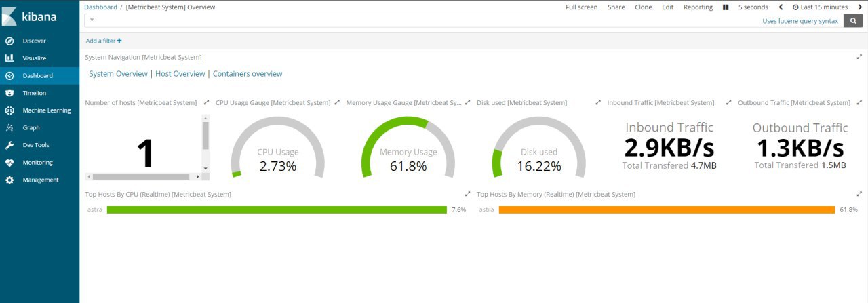Expand the Disk used panel
The width and height of the screenshot is (868, 303).
pyautogui.click(x=598, y=102)
